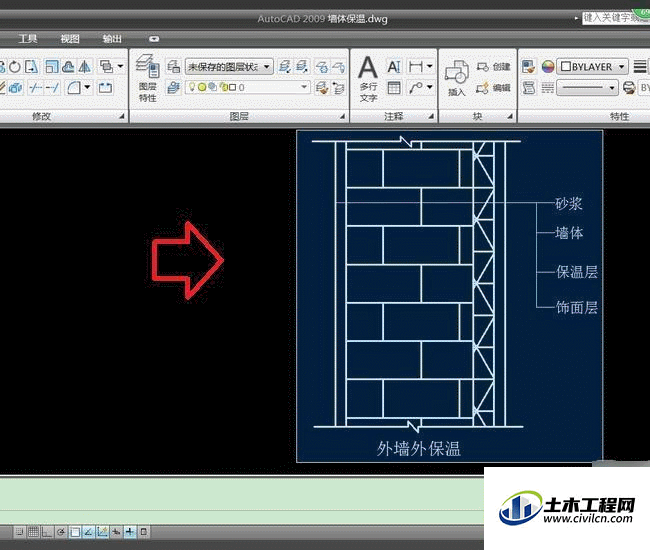Open the multileader dropdown arrow

coord(429,87)
